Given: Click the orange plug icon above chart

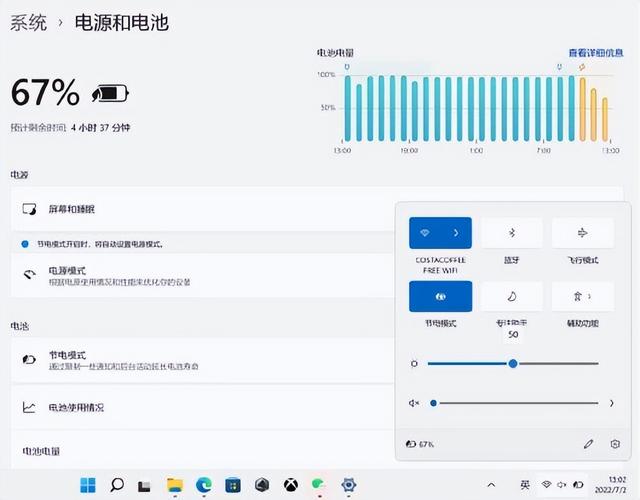Looking at the screenshot, I should pyautogui.click(x=582, y=67).
